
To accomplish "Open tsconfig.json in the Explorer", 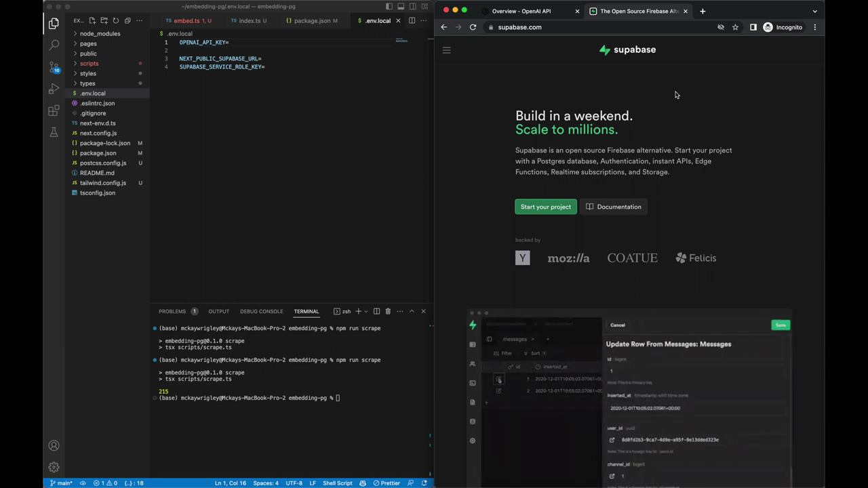I will click(x=97, y=193).
